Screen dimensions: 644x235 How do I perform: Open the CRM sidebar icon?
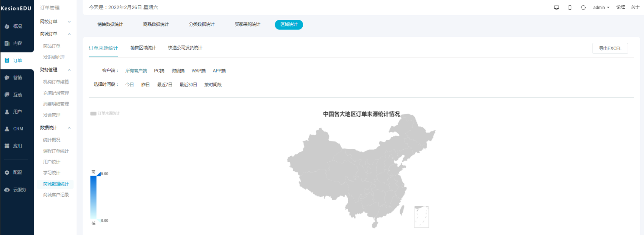tap(7, 129)
